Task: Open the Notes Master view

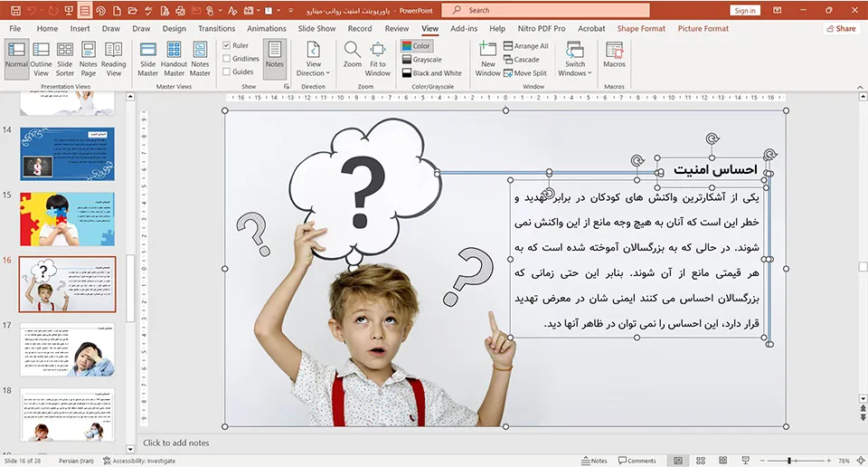Action: (x=200, y=59)
